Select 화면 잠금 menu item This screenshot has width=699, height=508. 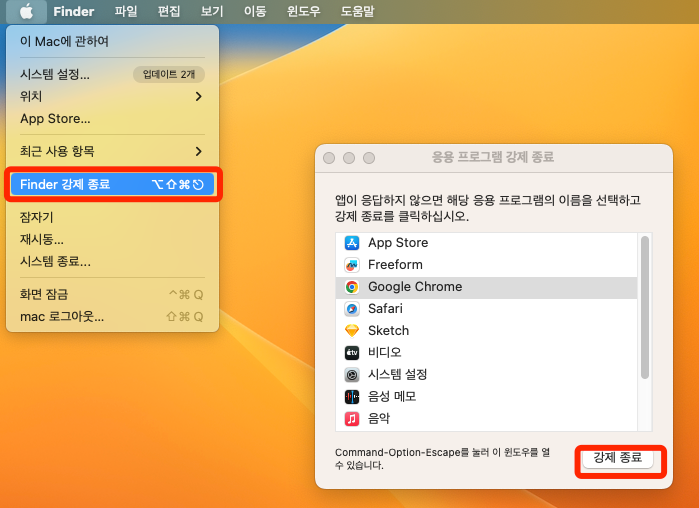click(x=112, y=295)
